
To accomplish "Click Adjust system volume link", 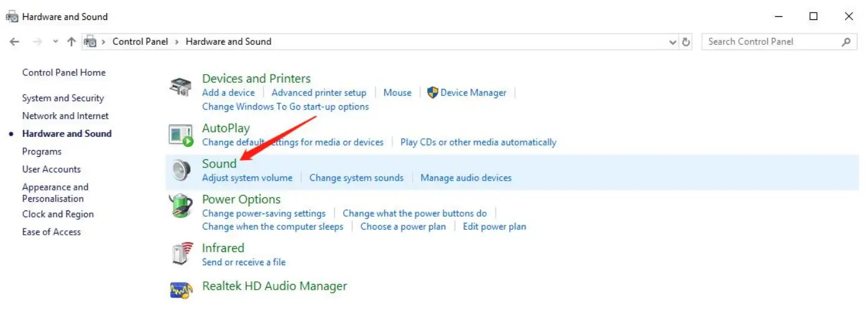I will [x=247, y=177].
